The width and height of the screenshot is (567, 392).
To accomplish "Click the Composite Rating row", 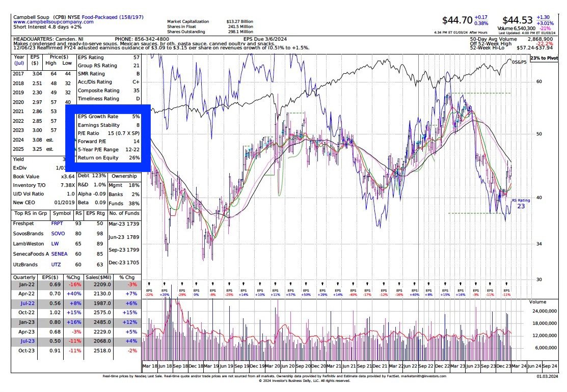I will pyautogui.click(x=109, y=91).
